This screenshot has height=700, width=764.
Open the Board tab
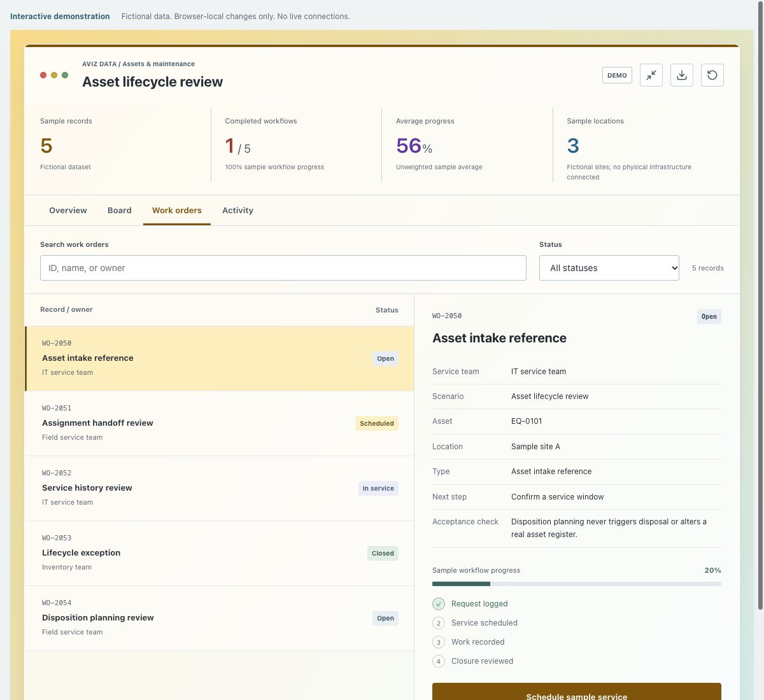(x=120, y=211)
